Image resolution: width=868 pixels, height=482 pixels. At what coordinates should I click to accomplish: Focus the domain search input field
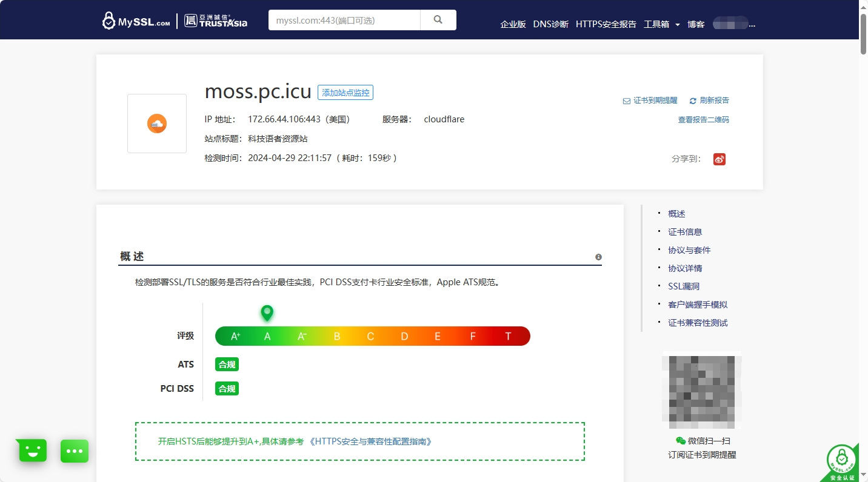[x=344, y=20]
